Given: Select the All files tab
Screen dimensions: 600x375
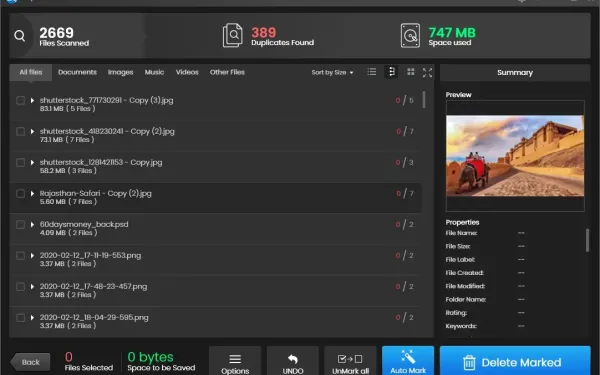Looking at the screenshot, I should click(x=31, y=72).
